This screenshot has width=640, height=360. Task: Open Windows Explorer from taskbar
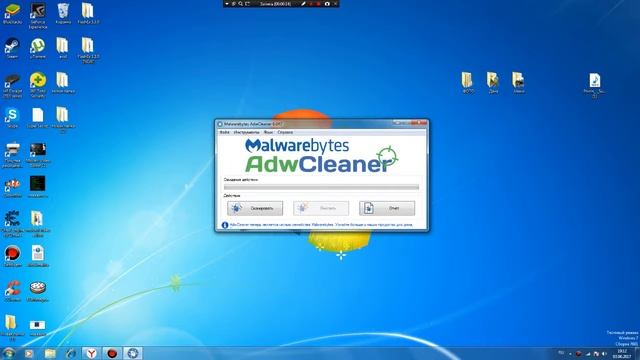[50, 353]
